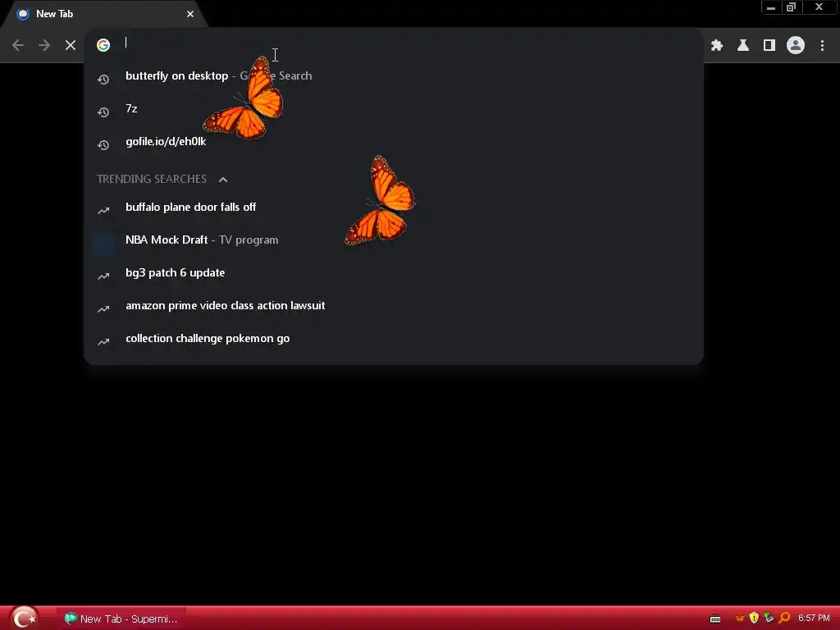Go back with the back arrow
The width and height of the screenshot is (840, 630).
pos(18,45)
